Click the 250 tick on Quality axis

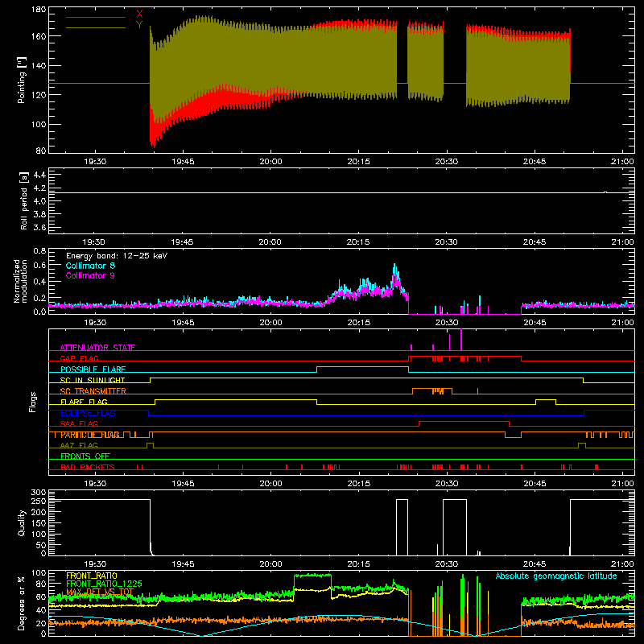39,502
